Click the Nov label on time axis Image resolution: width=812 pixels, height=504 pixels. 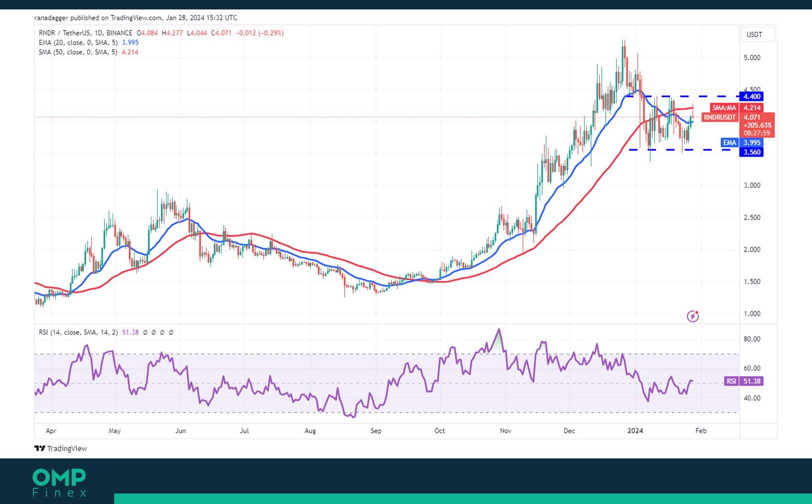point(505,431)
